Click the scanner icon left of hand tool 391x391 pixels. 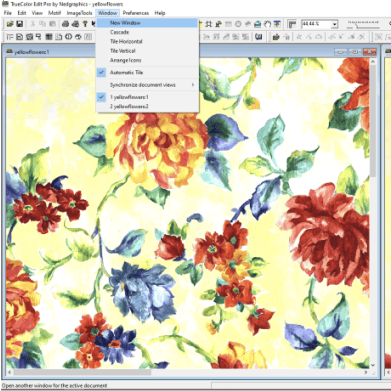click(257, 24)
